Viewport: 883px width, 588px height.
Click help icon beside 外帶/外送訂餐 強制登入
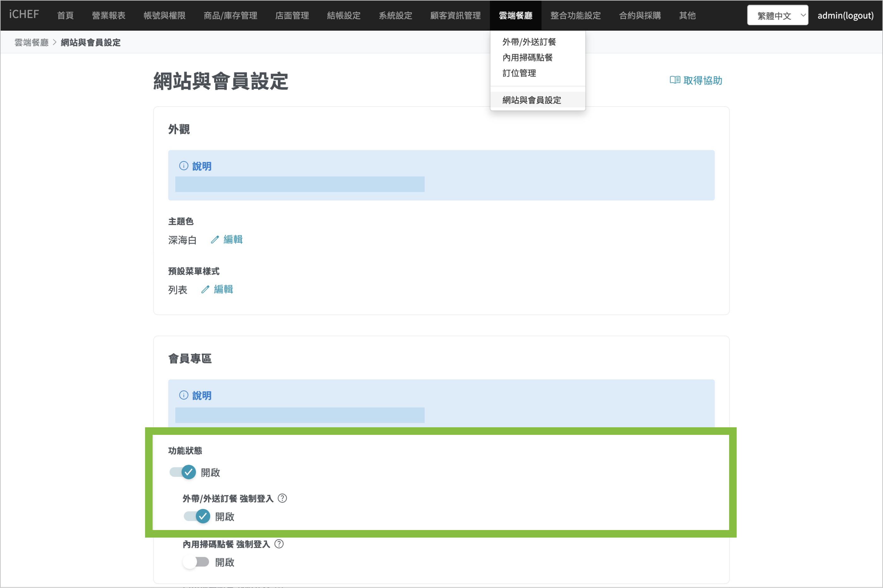282,498
